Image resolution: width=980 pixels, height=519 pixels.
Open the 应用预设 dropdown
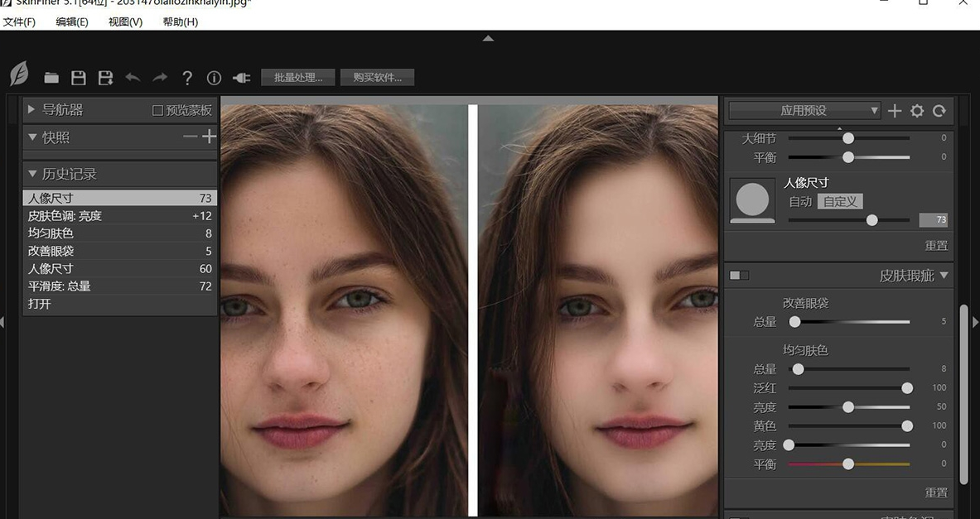804,111
